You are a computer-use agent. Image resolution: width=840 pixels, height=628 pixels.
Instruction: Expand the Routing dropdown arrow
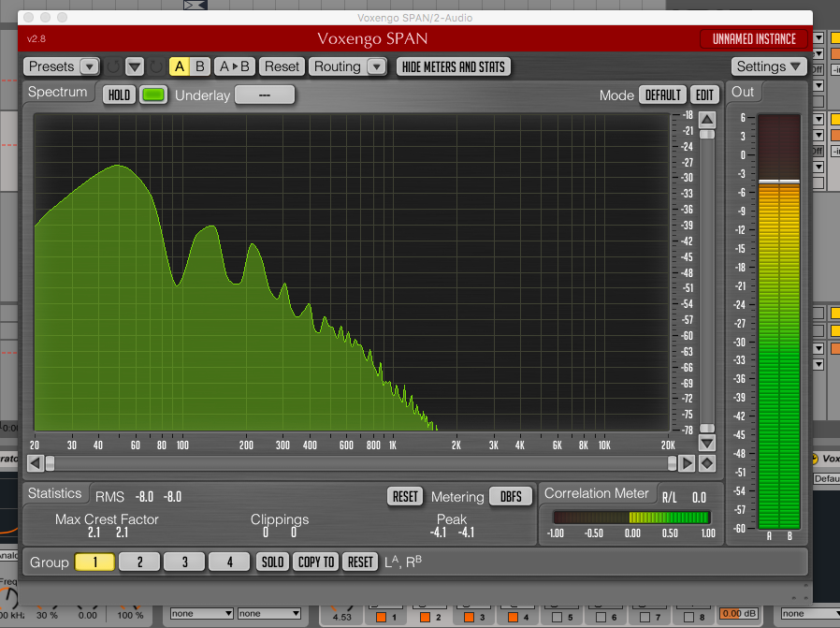377,67
